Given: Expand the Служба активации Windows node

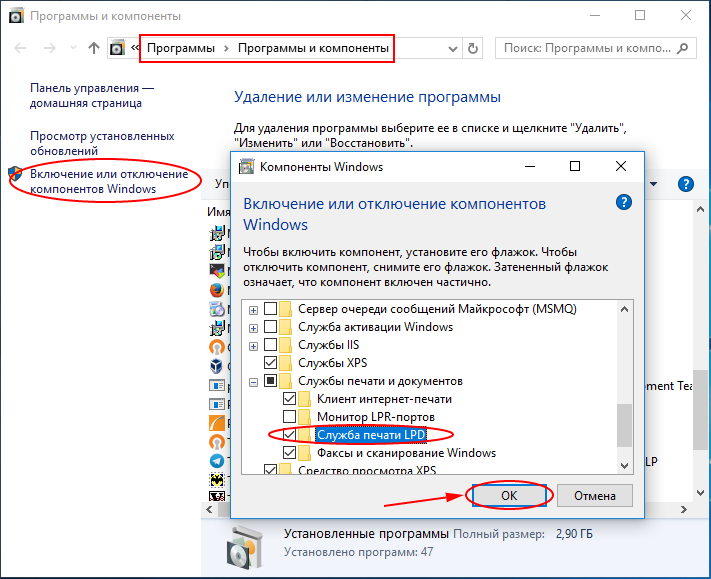Looking at the screenshot, I should [x=253, y=328].
